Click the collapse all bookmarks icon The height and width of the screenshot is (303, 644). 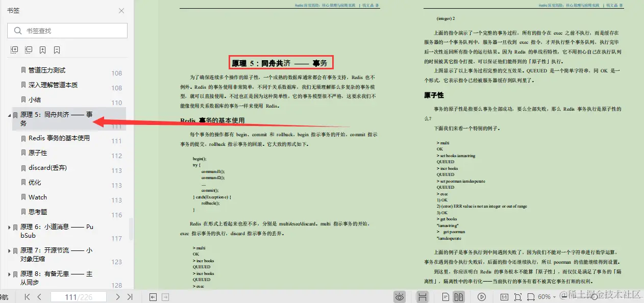(28, 49)
